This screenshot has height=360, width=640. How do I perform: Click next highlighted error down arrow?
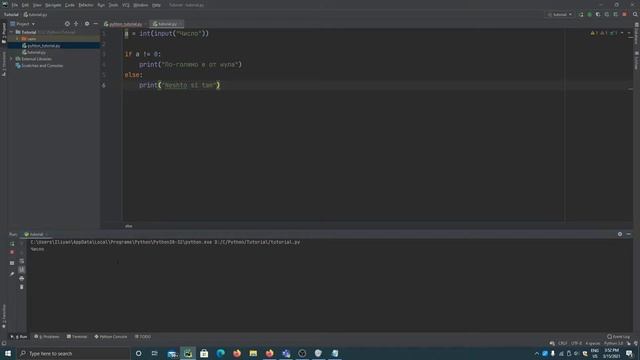click(629, 33)
